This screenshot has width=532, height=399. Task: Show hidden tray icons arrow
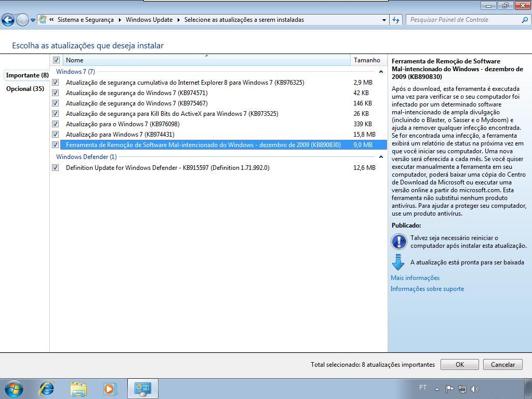coord(437,389)
